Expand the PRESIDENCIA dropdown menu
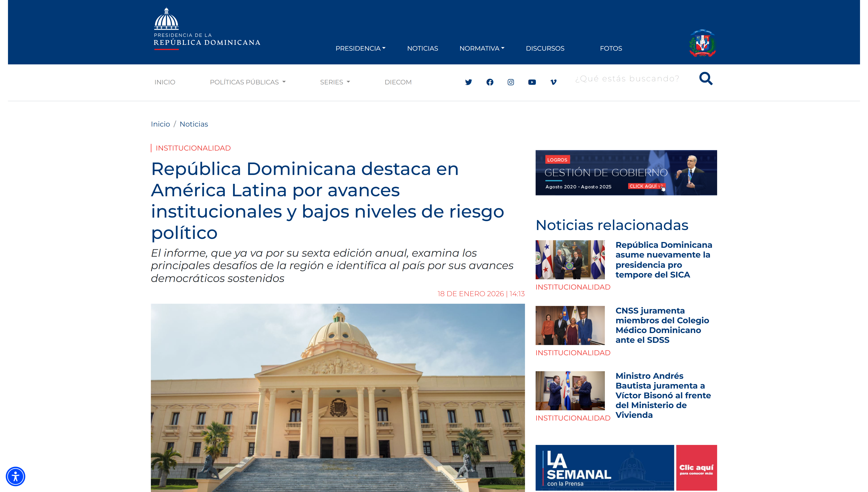Viewport: 868px width, 492px height. pyautogui.click(x=360, y=48)
